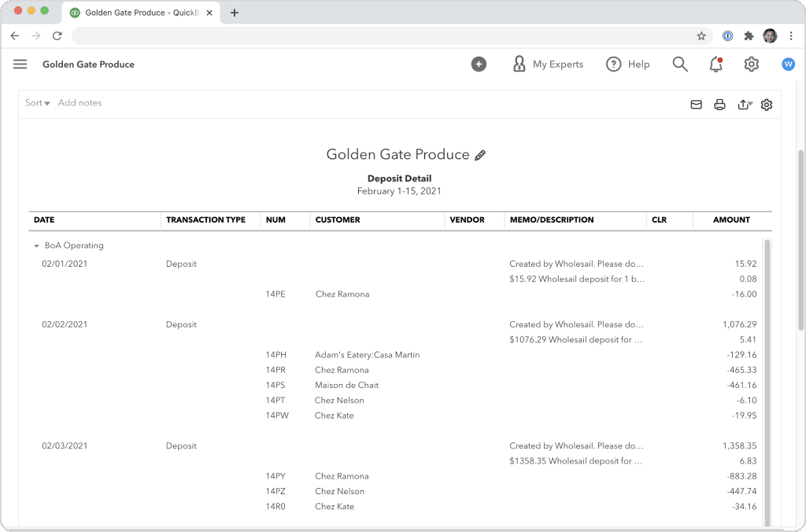Click transaction number 14PT
The image size is (806, 532).
coord(275,401)
